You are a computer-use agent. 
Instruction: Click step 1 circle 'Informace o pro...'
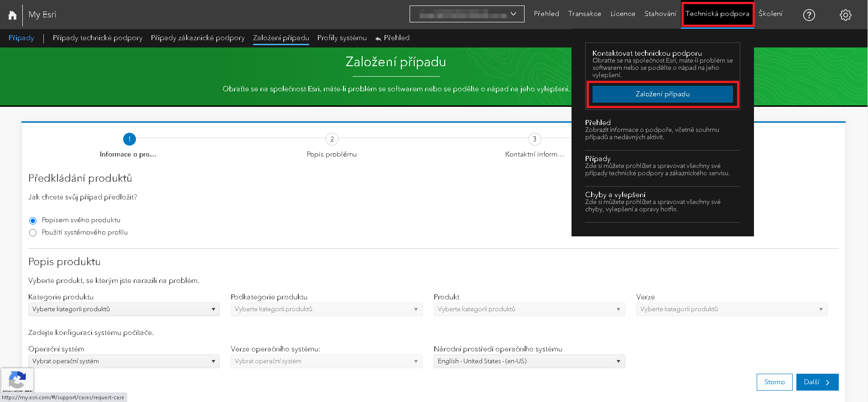(130, 139)
